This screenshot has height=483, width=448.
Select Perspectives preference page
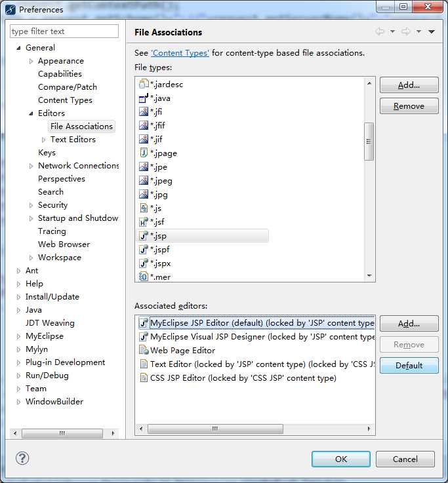click(62, 179)
